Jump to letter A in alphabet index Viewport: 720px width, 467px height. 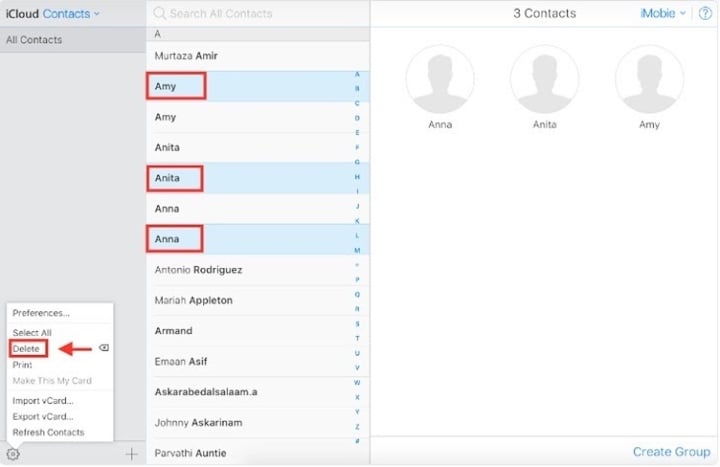pos(357,74)
